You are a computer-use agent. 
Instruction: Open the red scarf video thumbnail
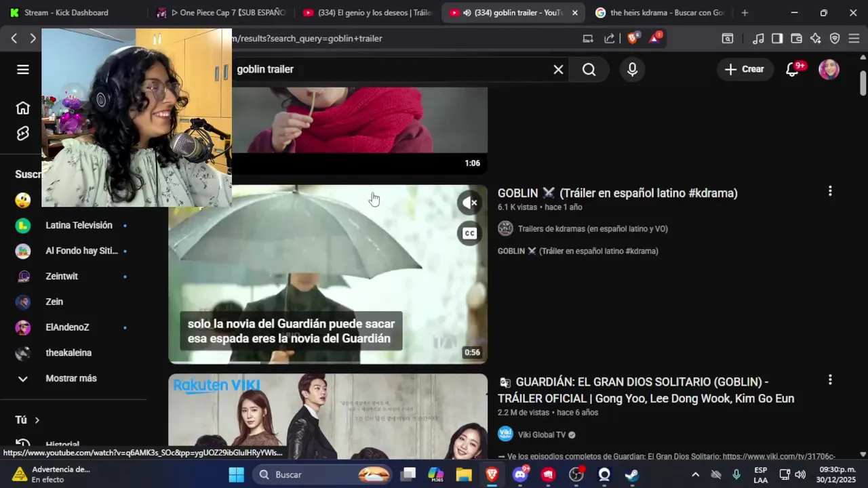(x=359, y=130)
